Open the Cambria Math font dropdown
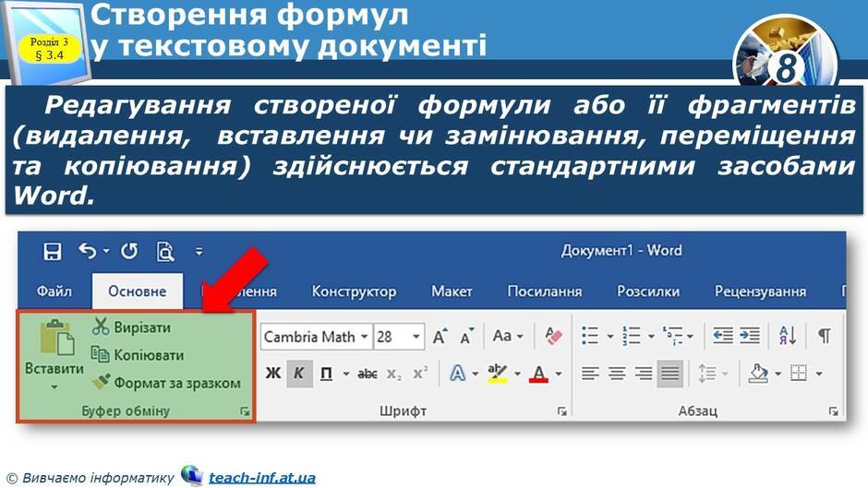Screen dimensions: 868x488 (364, 337)
